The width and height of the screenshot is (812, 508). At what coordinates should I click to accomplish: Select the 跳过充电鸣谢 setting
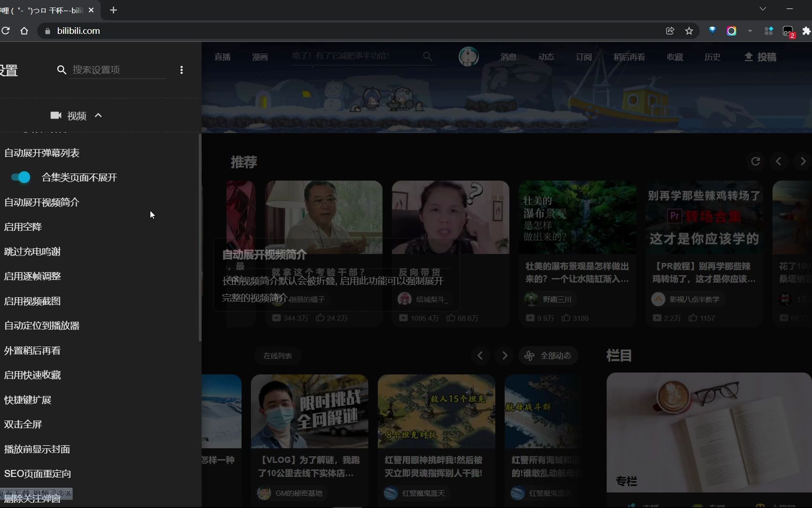pos(32,252)
